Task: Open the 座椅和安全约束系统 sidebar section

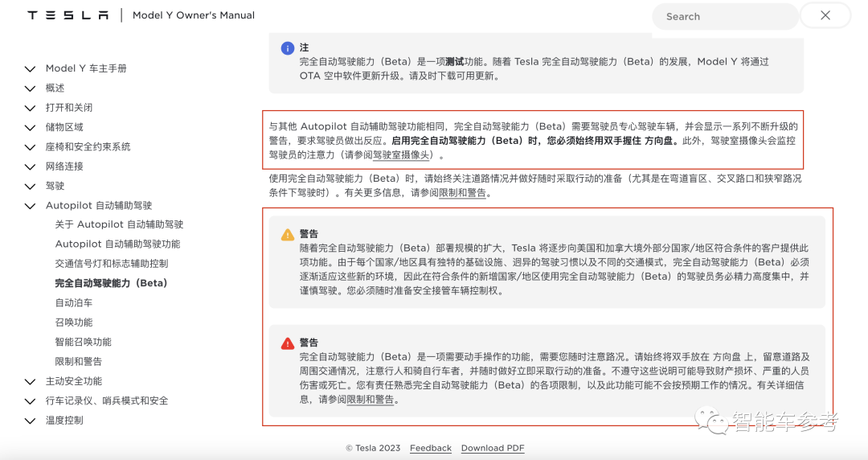Action: 88,147
